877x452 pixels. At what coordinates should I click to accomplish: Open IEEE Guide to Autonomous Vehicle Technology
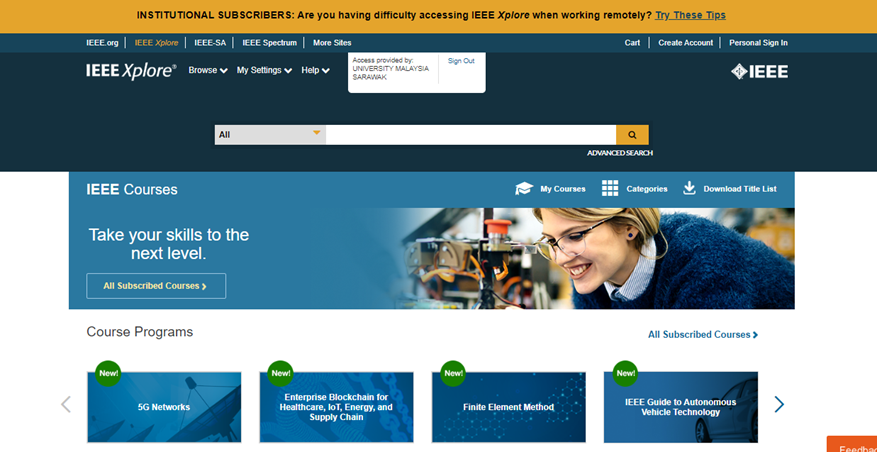681,407
